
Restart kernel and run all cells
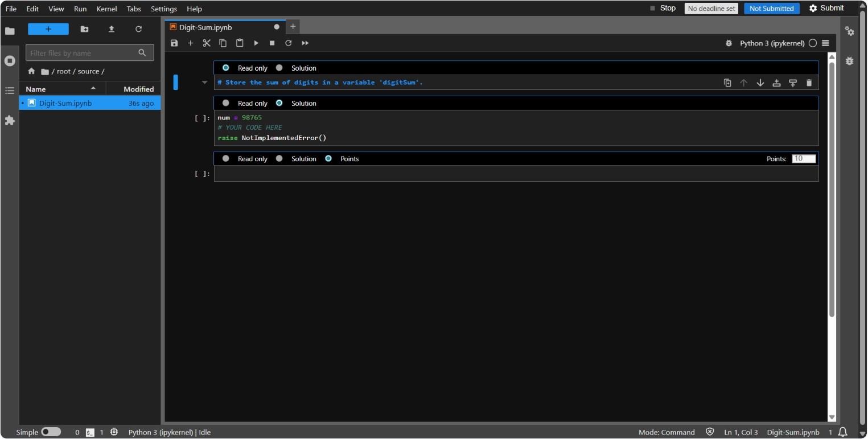[x=305, y=43]
